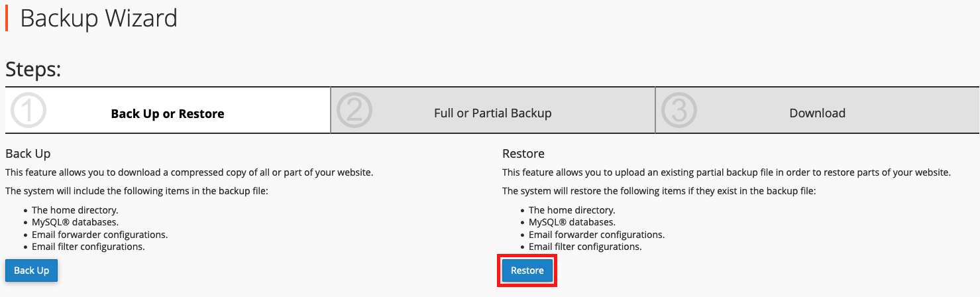Click home directory item under Back Up
Image resolution: width=980 pixels, height=297 pixels.
tap(75, 210)
